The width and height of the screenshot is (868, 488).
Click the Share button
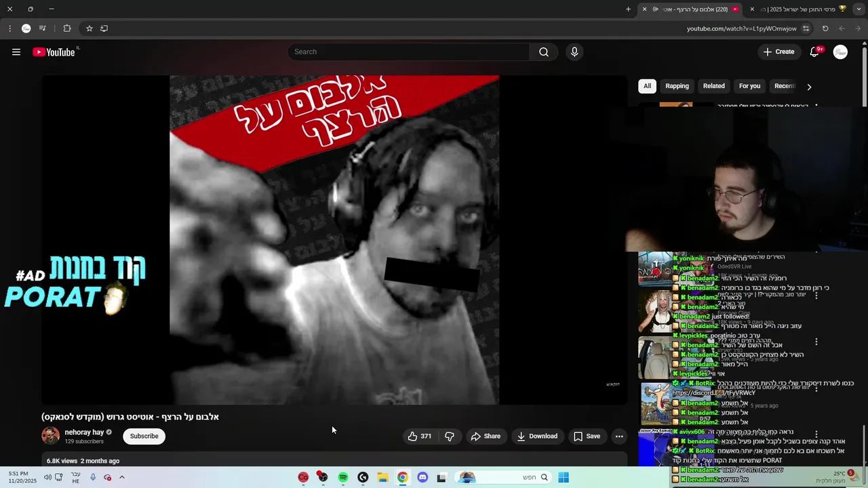pyautogui.click(x=486, y=436)
